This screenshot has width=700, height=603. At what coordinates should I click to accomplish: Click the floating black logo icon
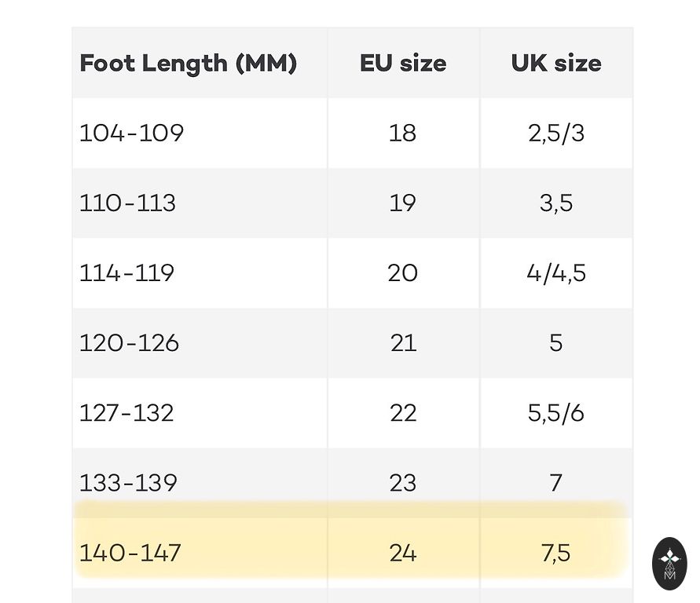point(669,563)
